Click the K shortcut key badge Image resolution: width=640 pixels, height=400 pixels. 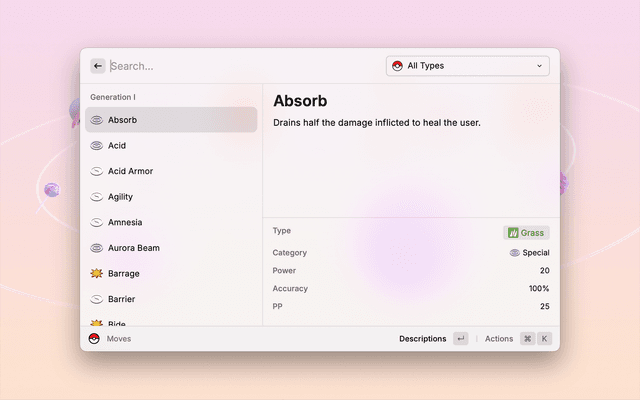545,339
